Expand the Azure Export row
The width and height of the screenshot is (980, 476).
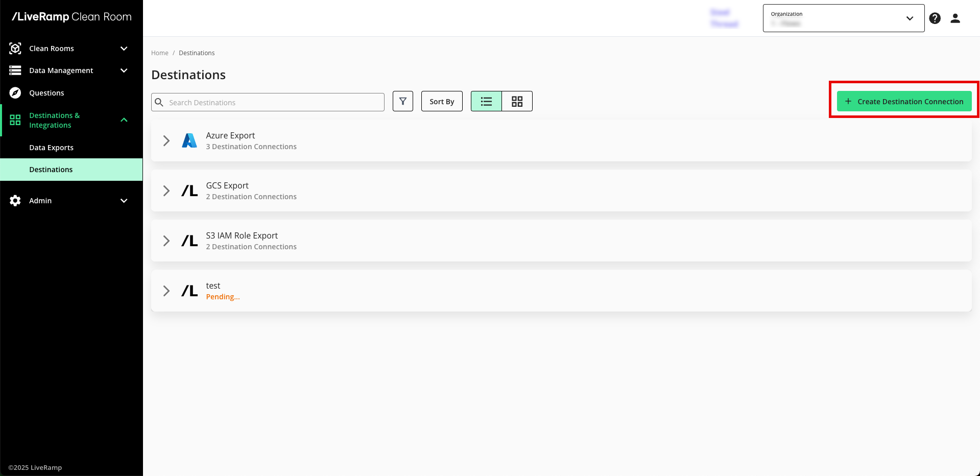[166, 141]
